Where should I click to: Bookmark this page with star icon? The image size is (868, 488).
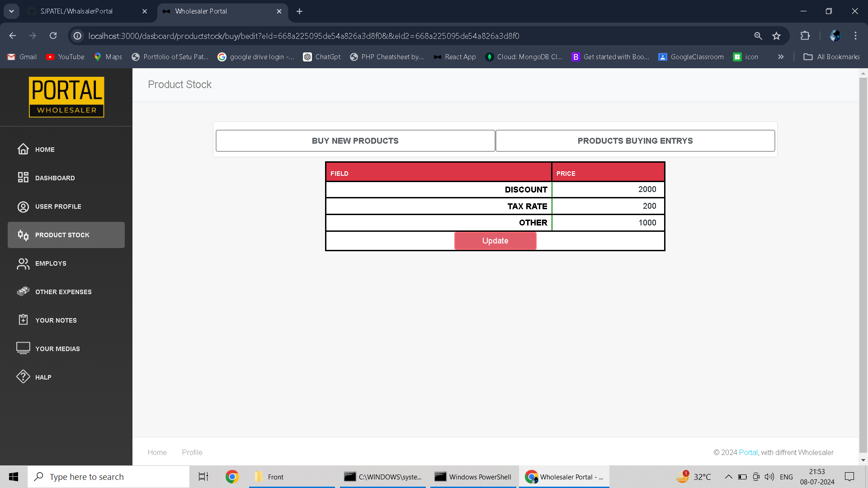pyautogui.click(x=776, y=36)
